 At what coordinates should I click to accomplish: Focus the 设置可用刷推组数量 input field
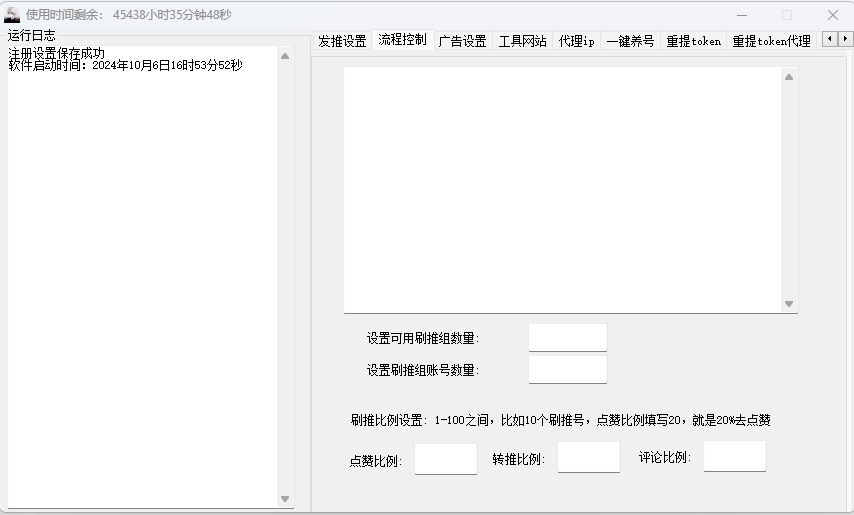pos(567,338)
